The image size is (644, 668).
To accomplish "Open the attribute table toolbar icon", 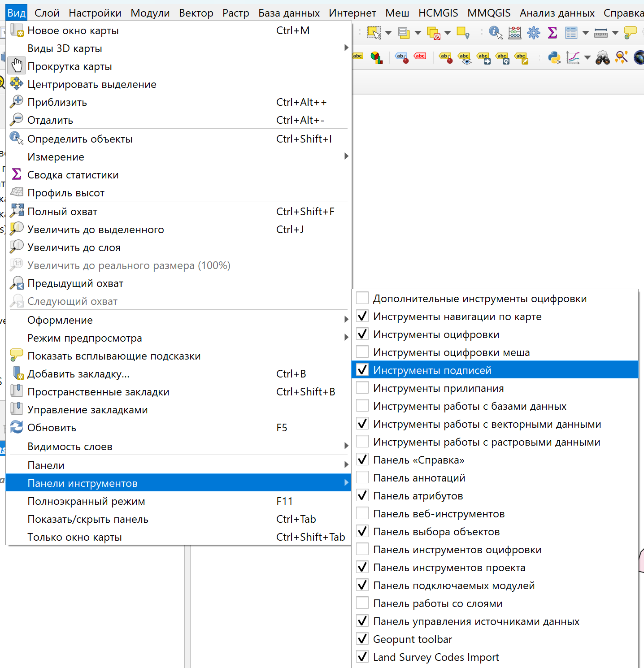I will [571, 33].
